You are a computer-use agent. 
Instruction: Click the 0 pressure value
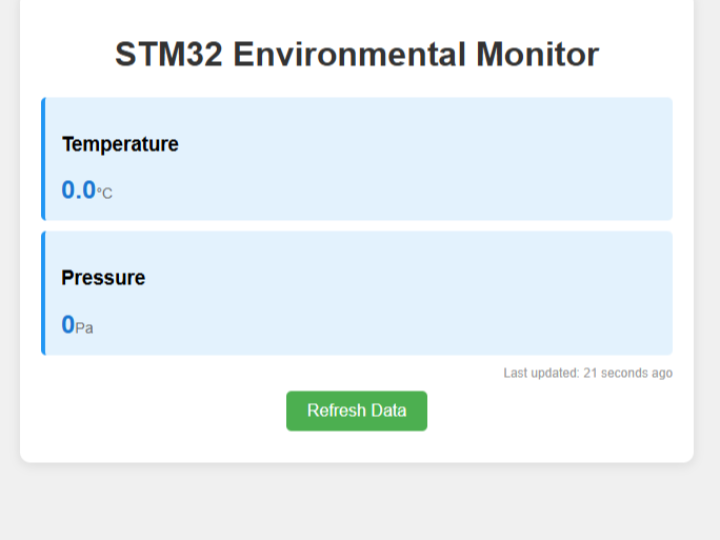point(68,325)
